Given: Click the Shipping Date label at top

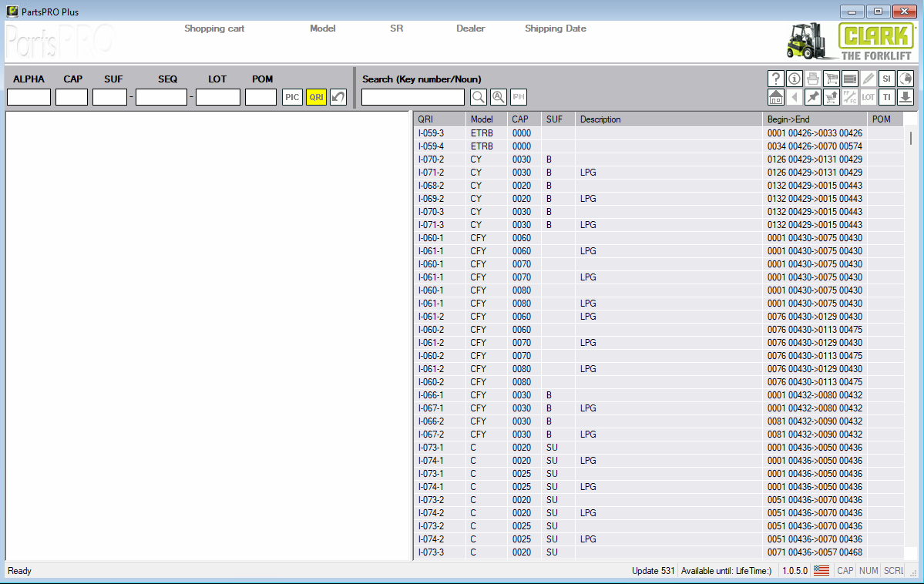Looking at the screenshot, I should pos(555,29).
